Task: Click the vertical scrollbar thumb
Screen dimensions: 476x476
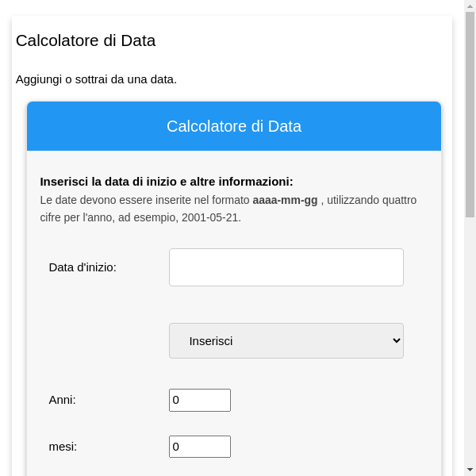Action: (x=470, y=111)
